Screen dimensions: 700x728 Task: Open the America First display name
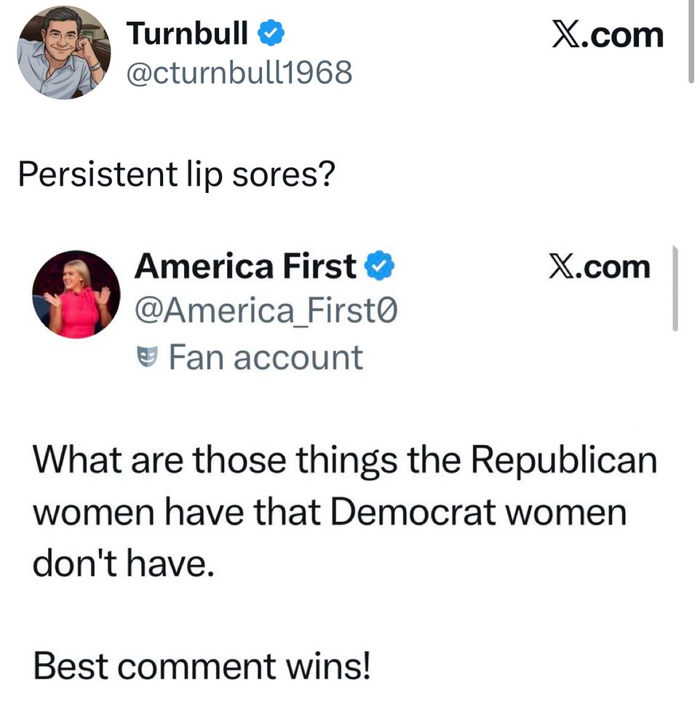(x=244, y=267)
